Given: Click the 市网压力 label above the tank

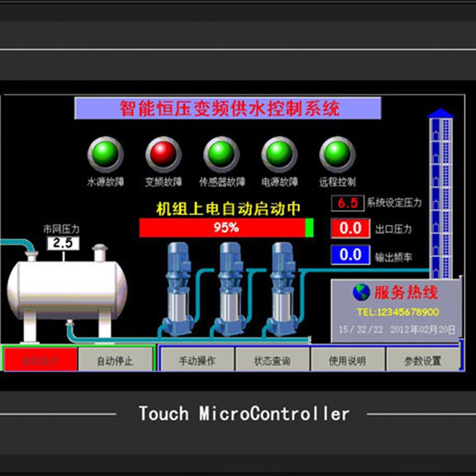Looking at the screenshot, I should point(61,229).
